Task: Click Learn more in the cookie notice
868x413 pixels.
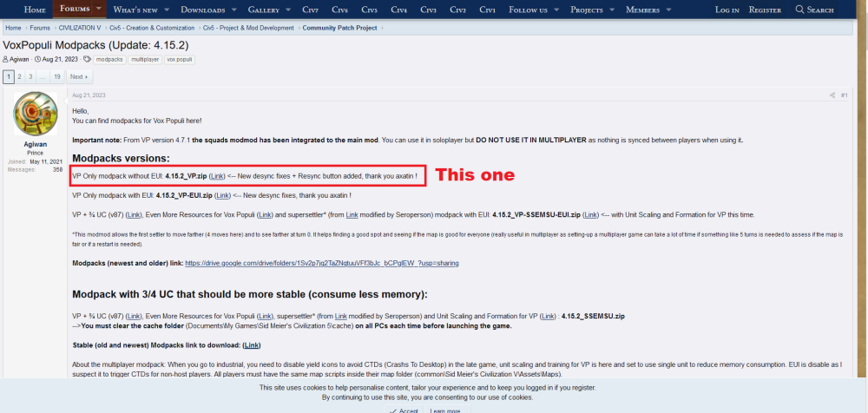Action: click(x=445, y=410)
